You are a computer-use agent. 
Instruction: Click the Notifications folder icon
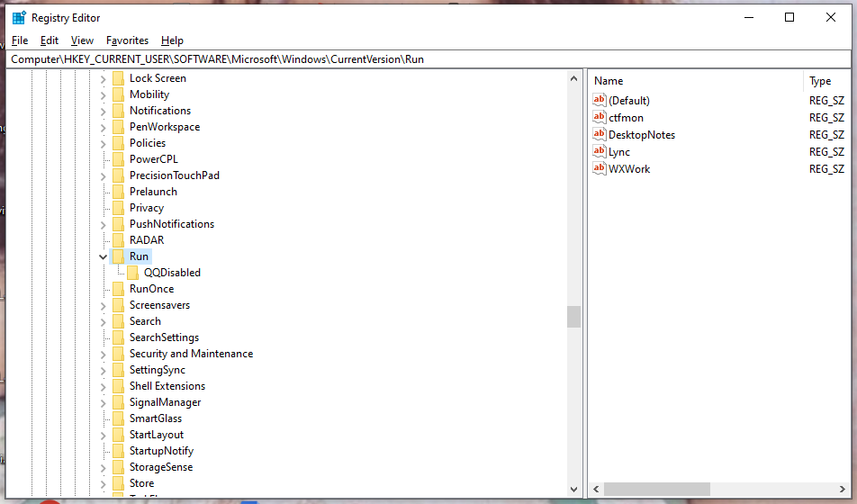[118, 111]
